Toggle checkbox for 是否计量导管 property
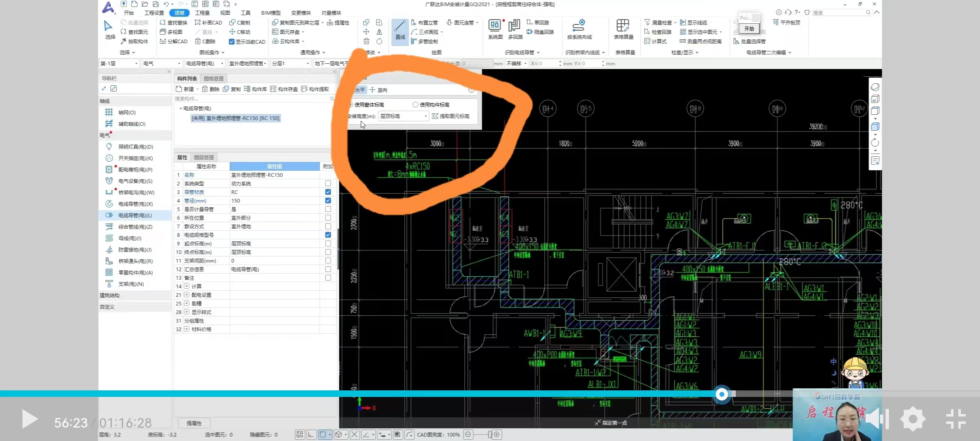980x441 pixels. point(327,209)
